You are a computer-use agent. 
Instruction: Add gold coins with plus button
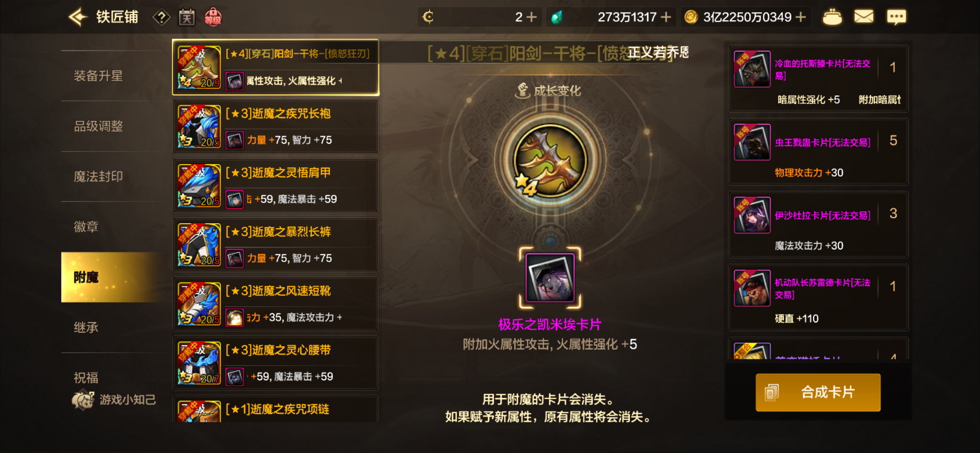[801, 17]
